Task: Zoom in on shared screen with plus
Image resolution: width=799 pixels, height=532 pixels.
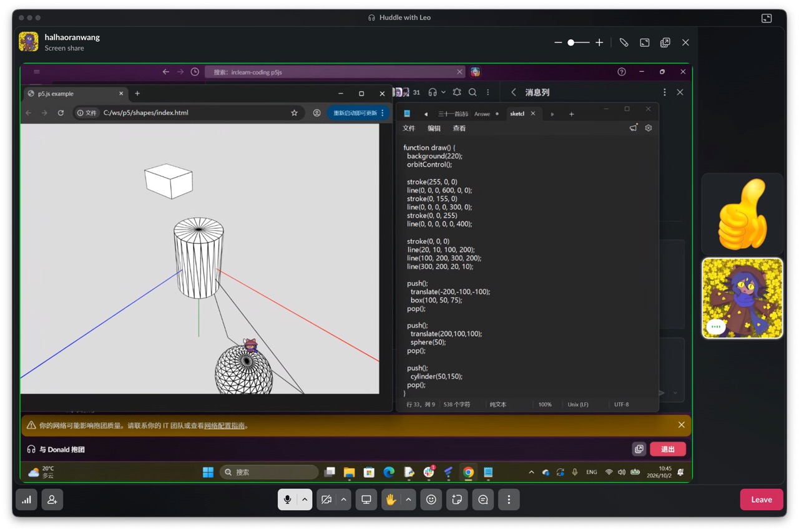Action: (x=599, y=42)
